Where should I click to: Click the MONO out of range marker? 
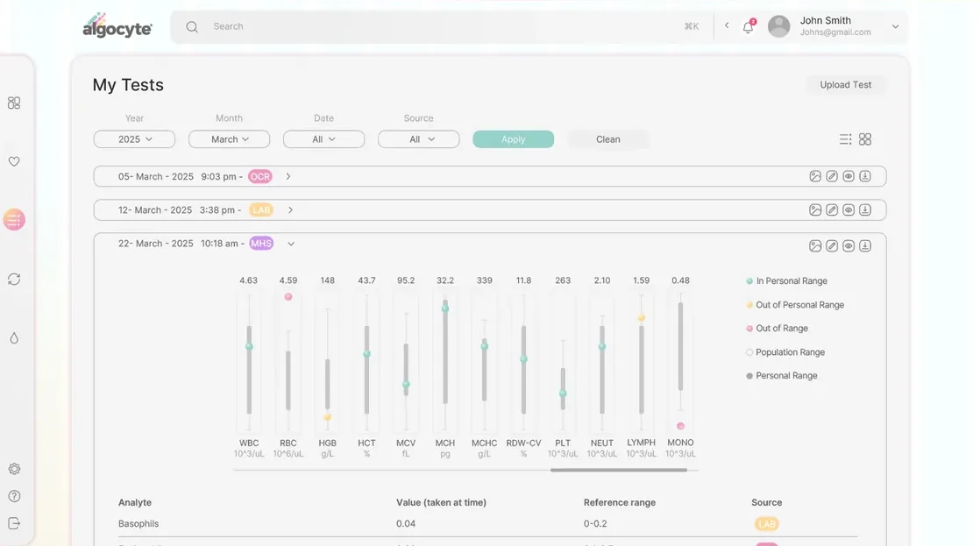(x=680, y=426)
